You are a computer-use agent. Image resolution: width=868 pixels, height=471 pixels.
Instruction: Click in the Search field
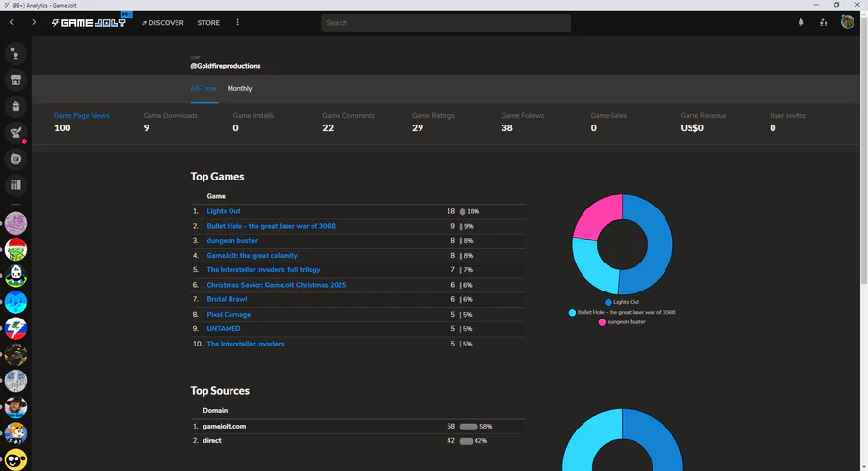pyautogui.click(x=446, y=23)
